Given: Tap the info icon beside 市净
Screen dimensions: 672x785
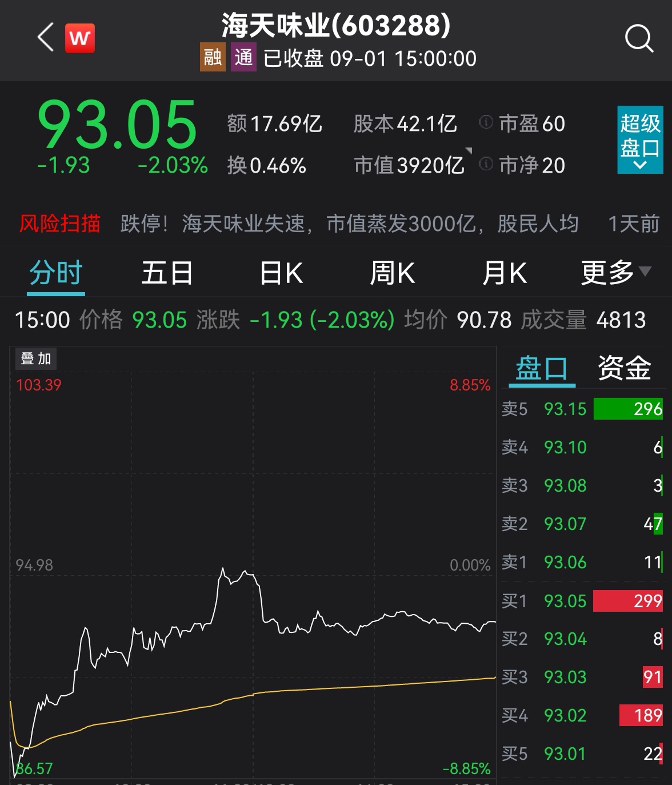Looking at the screenshot, I should 486,165.
